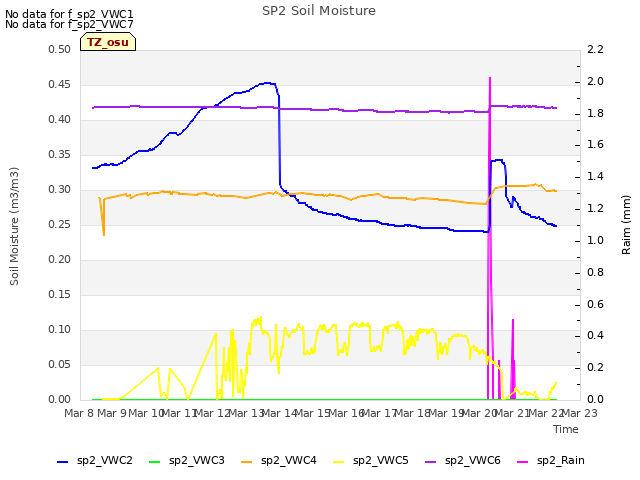
Task: Click the Mar 8 date tick label
Action: coord(79,413)
